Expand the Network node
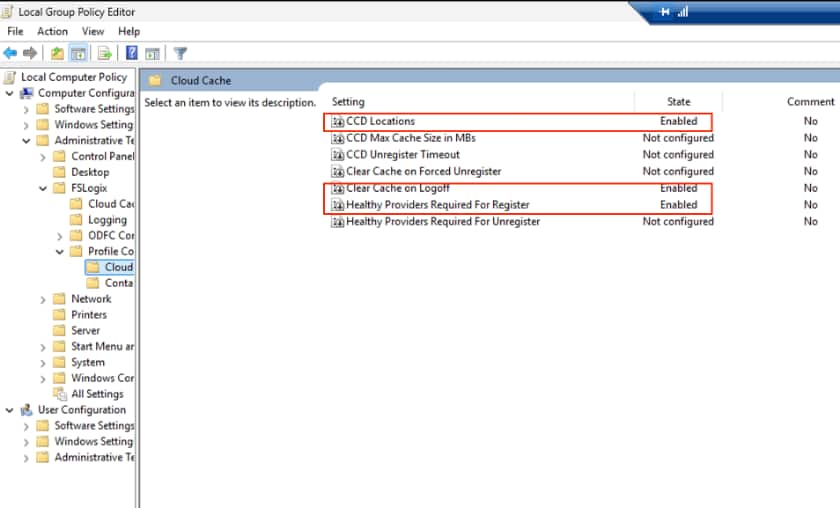Viewport: 840px width, 508px height. coord(43,300)
